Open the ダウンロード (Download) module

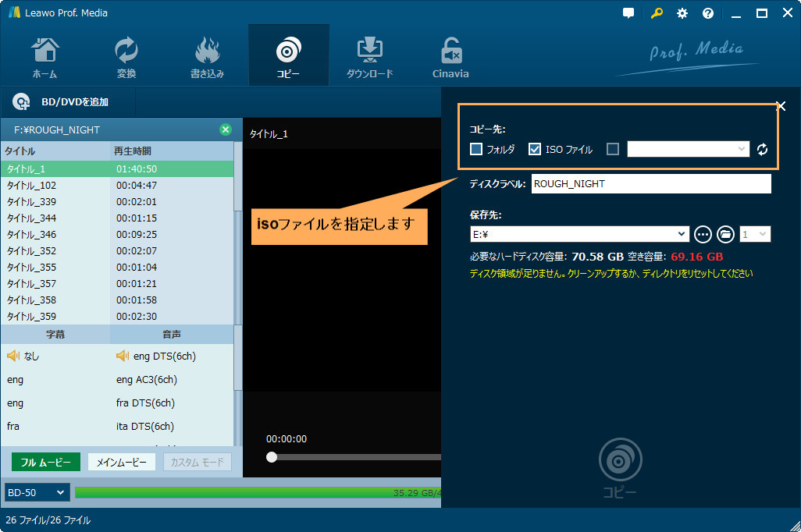pyautogui.click(x=368, y=55)
